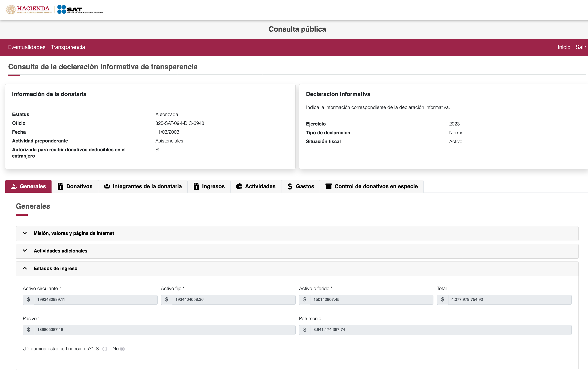Open the Eventualidades menu
This screenshot has width=588, height=390.
(x=27, y=47)
